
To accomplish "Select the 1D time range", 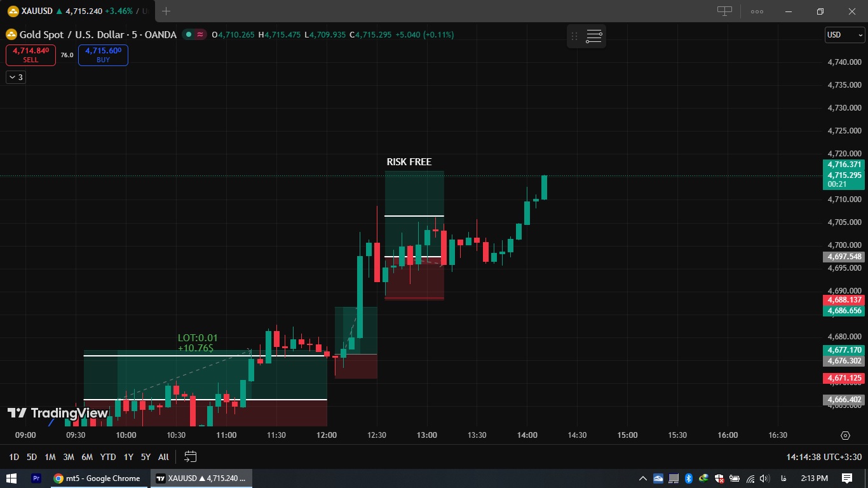I will tap(14, 456).
